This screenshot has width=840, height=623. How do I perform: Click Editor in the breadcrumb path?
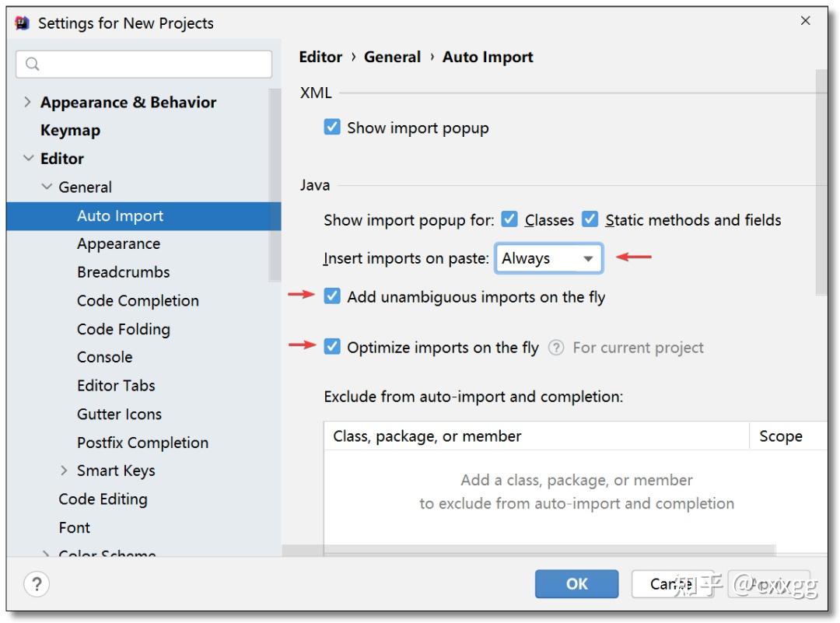pos(320,57)
